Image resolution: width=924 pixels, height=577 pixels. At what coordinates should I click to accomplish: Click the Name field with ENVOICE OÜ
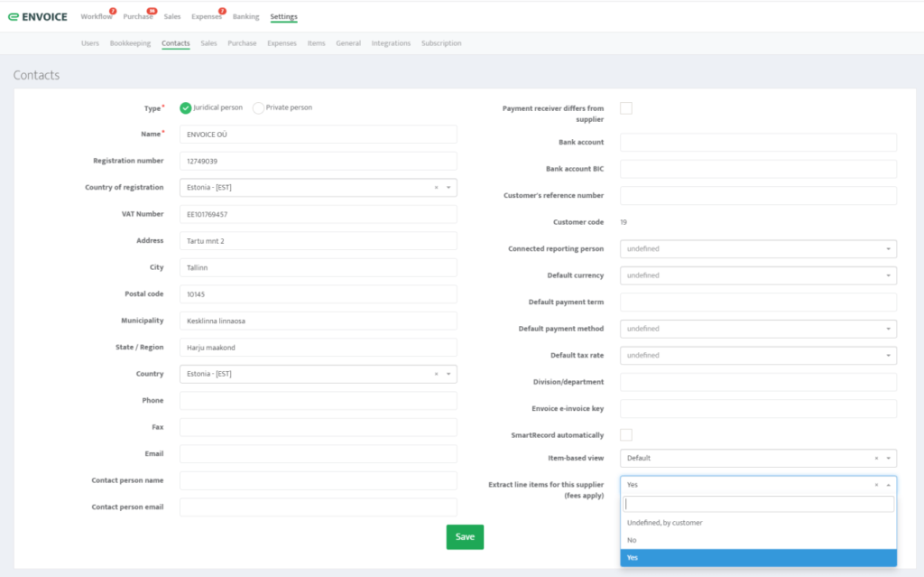pos(319,134)
